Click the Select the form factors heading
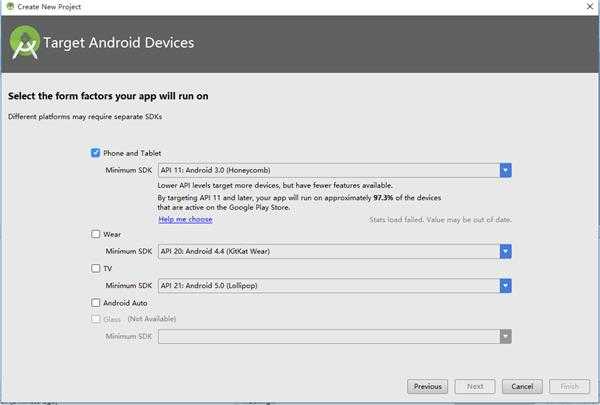Image resolution: width=600 pixels, height=405 pixels. pyautogui.click(x=108, y=96)
